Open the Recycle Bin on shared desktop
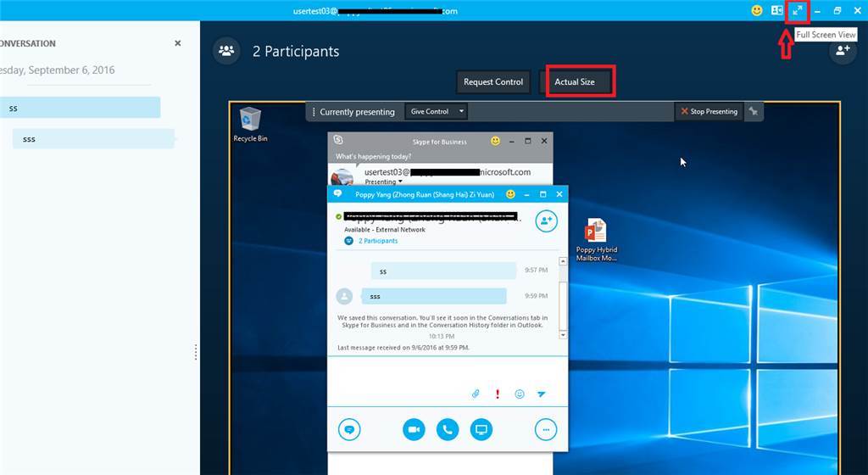868x475 pixels. click(250, 126)
